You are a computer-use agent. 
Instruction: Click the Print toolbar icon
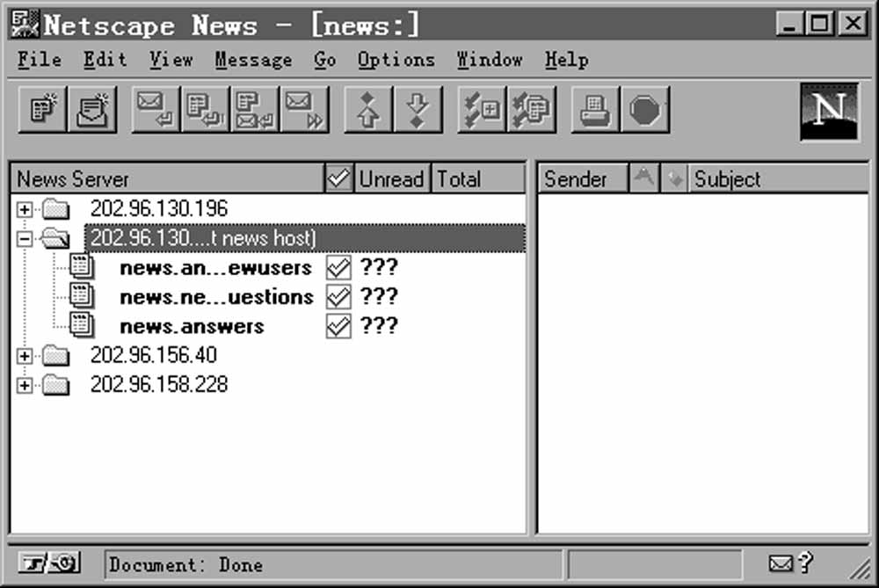click(x=595, y=109)
